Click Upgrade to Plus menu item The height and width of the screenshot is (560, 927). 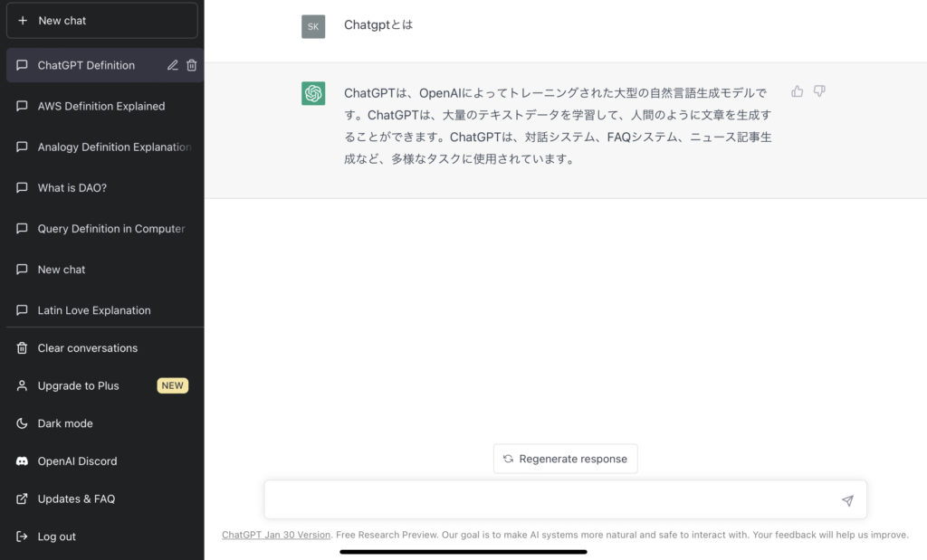click(x=78, y=385)
